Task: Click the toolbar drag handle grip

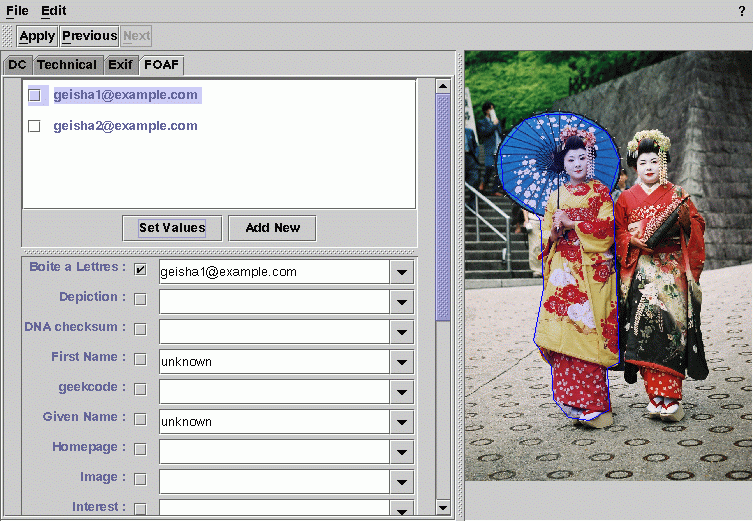Action: [x=9, y=36]
